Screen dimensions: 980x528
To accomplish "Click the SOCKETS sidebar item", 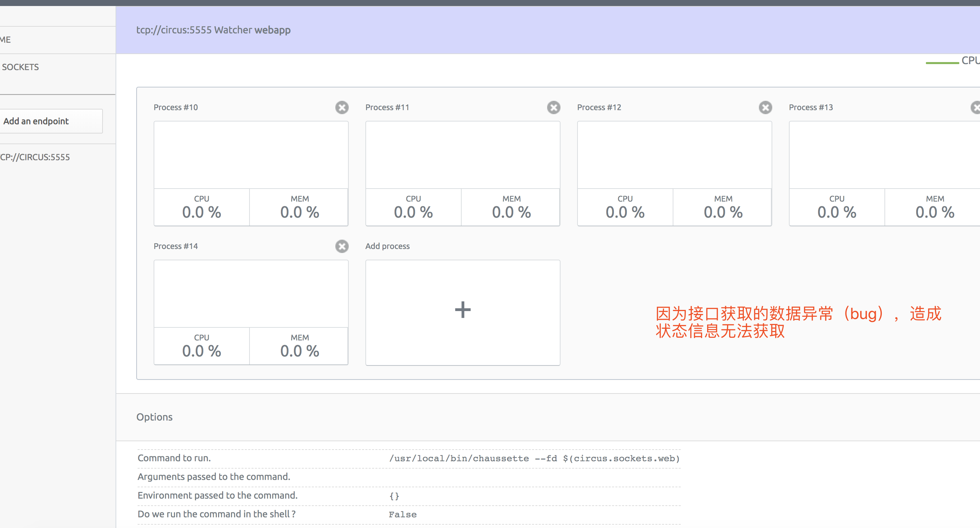I will (19, 67).
